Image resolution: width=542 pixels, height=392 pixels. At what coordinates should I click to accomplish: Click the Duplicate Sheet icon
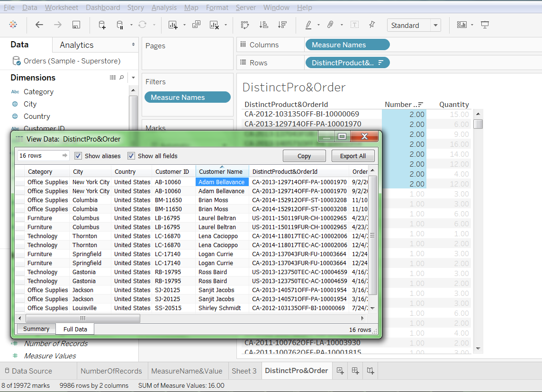coord(196,25)
